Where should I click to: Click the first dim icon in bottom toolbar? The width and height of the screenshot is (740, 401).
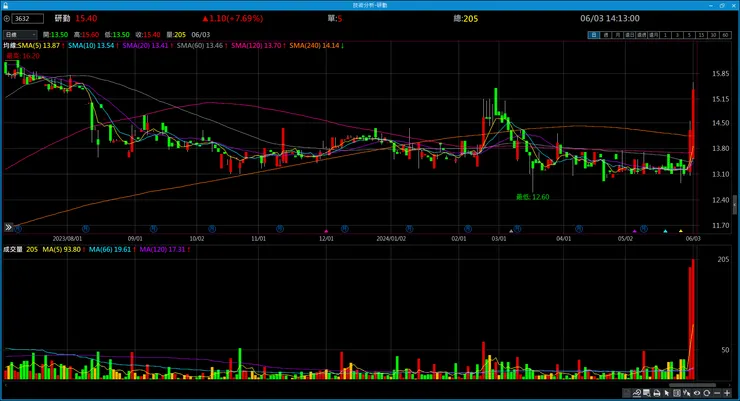click(626, 393)
